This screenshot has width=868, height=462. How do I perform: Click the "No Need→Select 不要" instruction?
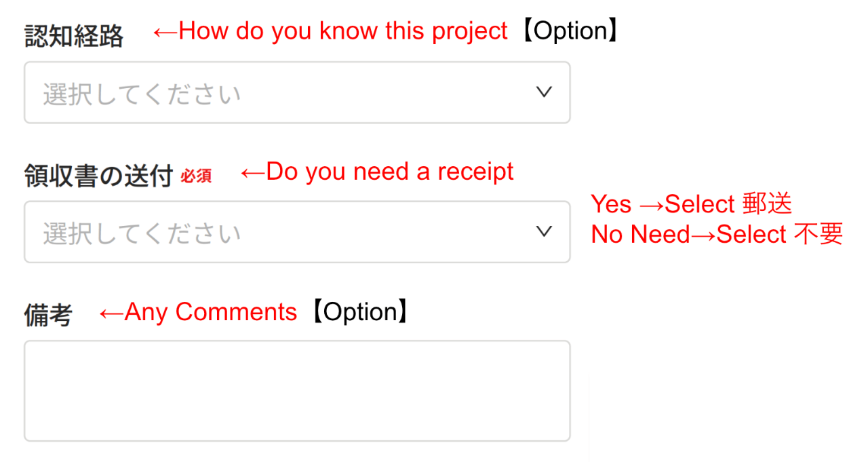717,234
